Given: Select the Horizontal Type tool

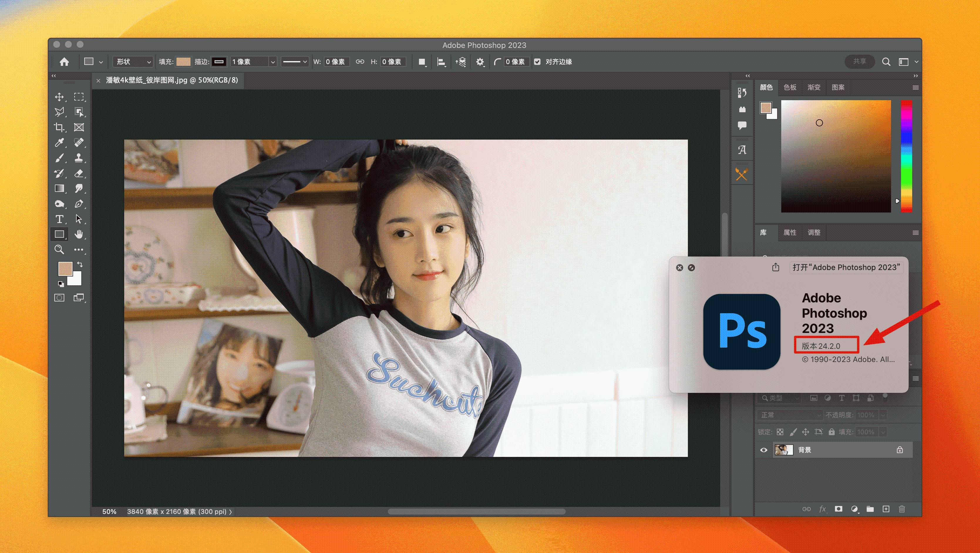Looking at the screenshot, I should [59, 219].
